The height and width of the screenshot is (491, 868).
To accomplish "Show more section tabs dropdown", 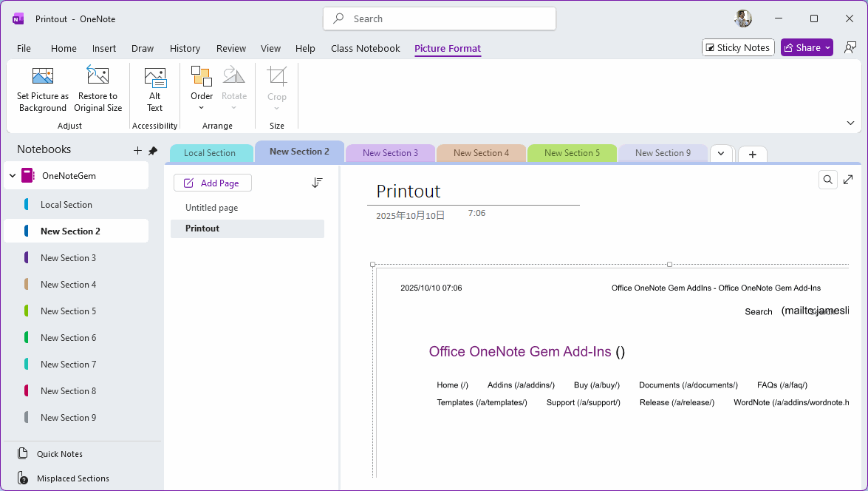I will click(721, 154).
